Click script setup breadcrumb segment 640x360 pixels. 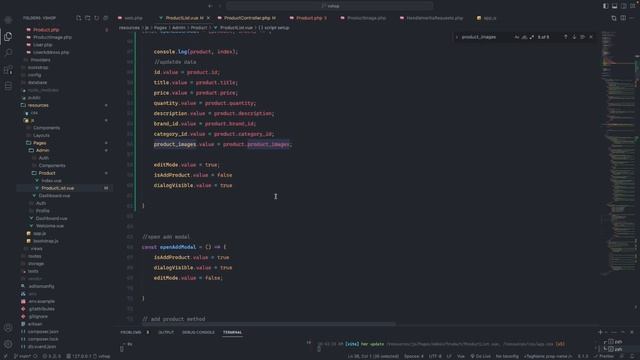pyautogui.click(x=274, y=28)
